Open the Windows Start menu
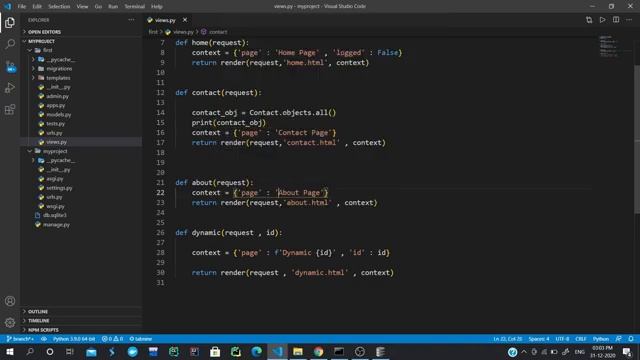The height and width of the screenshot is (360, 640). coord(10,351)
